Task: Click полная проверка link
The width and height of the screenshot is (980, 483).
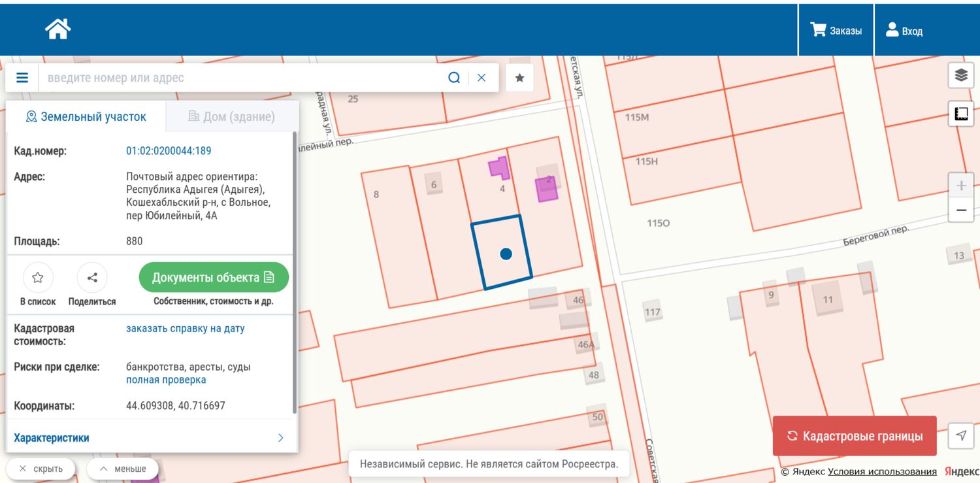Action: pyautogui.click(x=166, y=380)
